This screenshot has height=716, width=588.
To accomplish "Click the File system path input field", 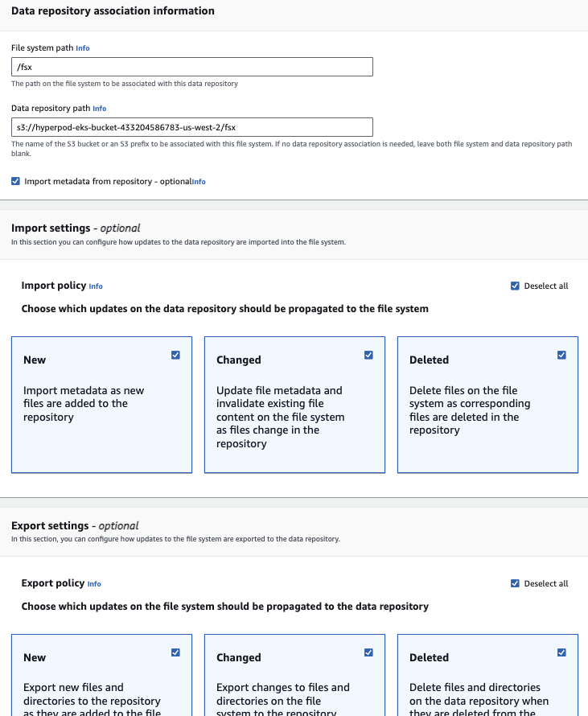I will tap(192, 67).
